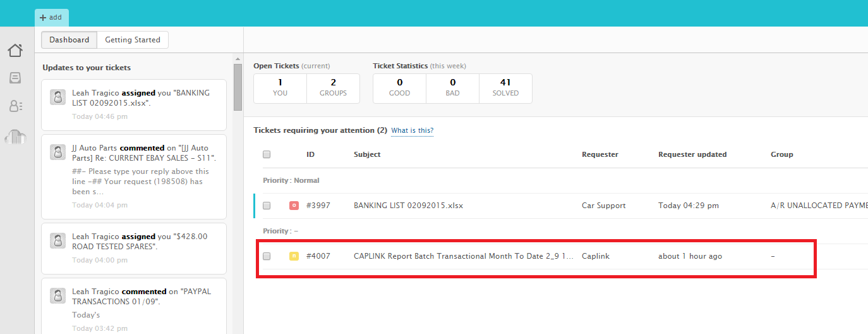Switch to the Getting Started tab
Viewport: 868px width, 334px height.
(133, 40)
